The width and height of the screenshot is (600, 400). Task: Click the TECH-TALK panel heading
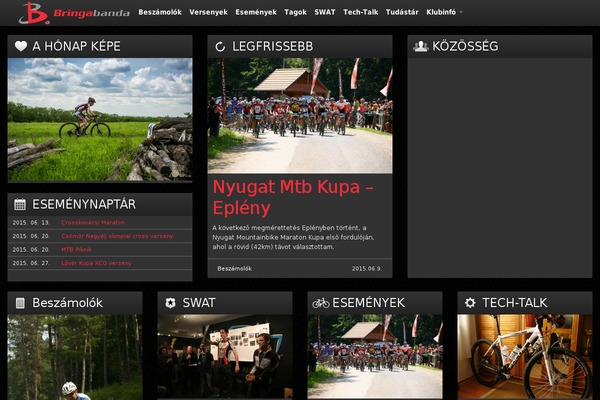pos(515,303)
